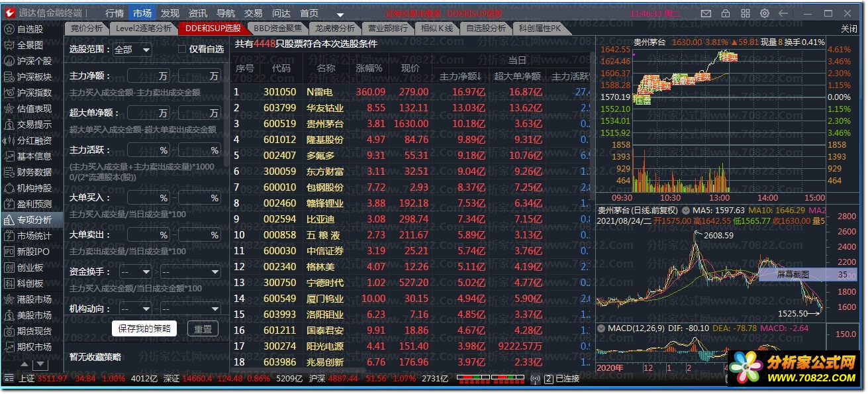Open the second 机构动向 dropdown
Viewport: 868px width, 394px height.
(191, 309)
